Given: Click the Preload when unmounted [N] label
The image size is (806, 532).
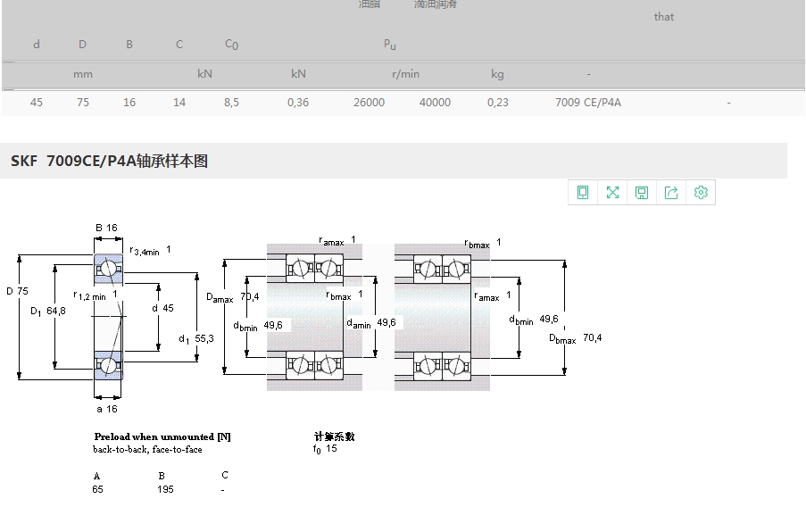Looking at the screenshot, I should pos(162,436).
